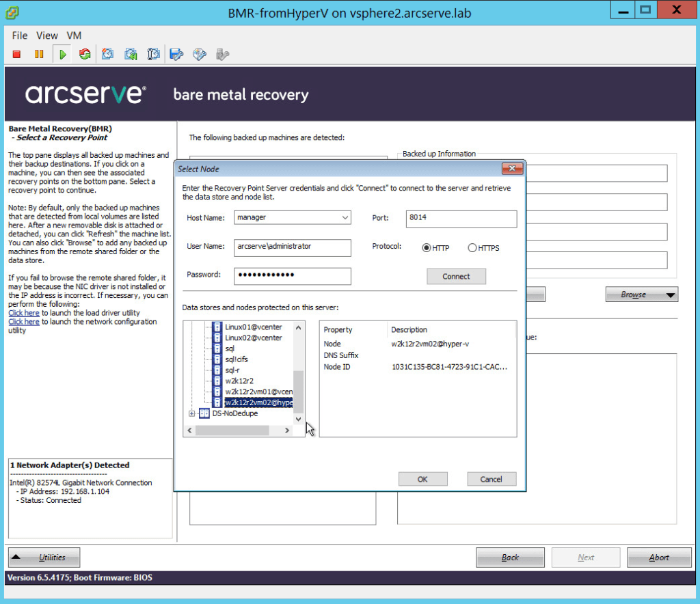
Task: Select the HTTPS protocol radio button
Action: [472, 248]
